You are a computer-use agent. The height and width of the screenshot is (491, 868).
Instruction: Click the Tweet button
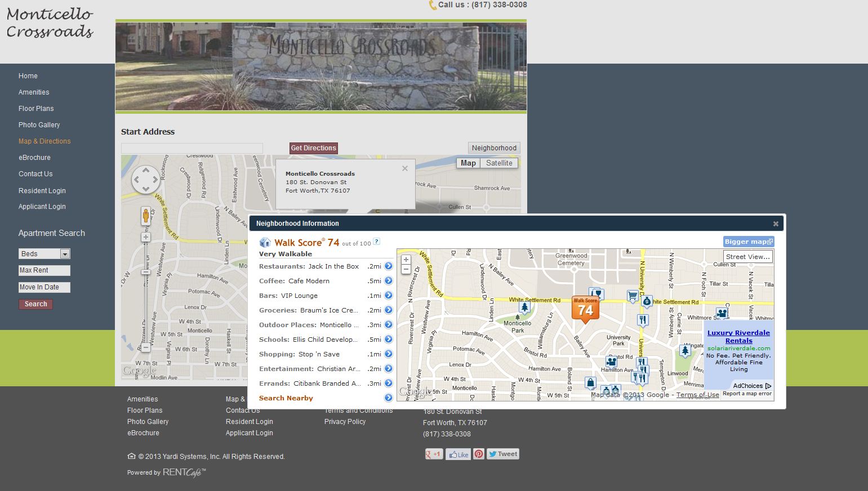[502, 454]
